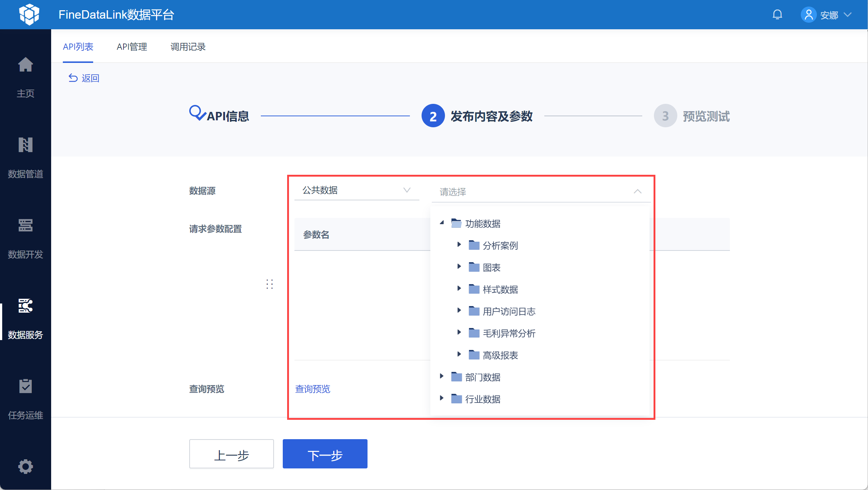This screenshot has height=490, width=868.
Task: Switch to the 调用记录 tab
Action: pyautogui.click(x=188, y=47)
